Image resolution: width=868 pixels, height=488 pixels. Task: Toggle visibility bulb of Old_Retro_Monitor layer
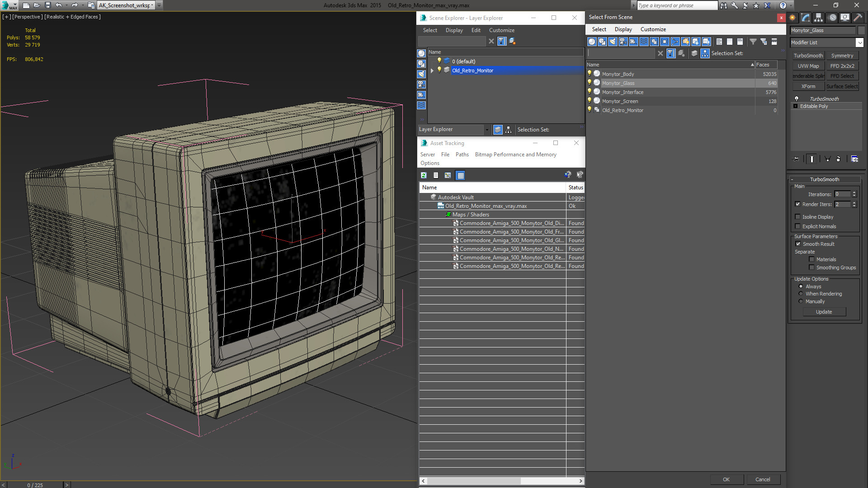[x=439, y=70]
